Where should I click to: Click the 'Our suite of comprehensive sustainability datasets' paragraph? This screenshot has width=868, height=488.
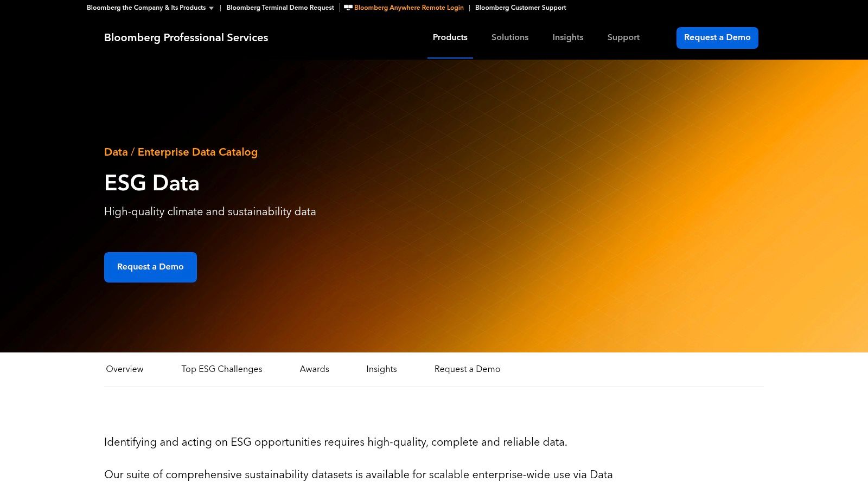(x=358, y=475)
